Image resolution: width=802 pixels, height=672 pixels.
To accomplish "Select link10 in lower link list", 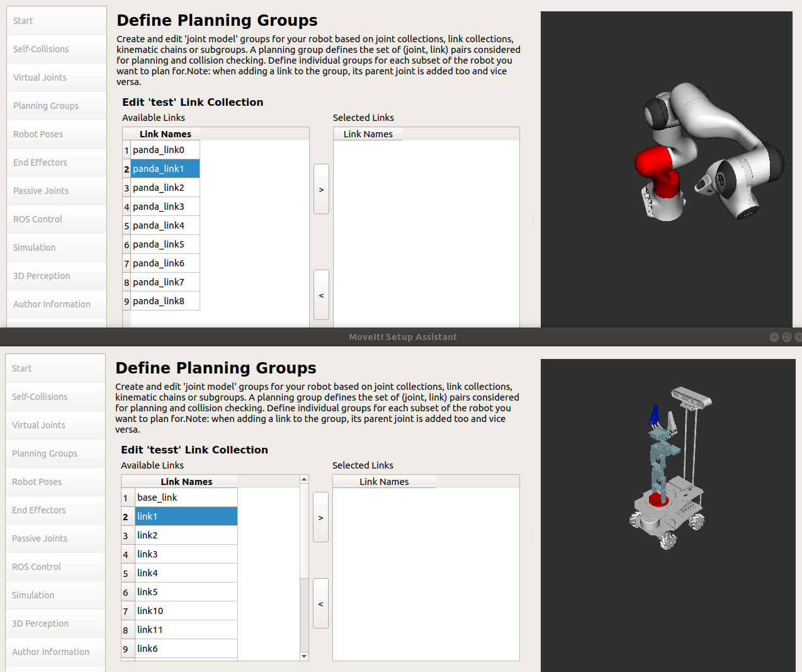I will click(186, 611).
